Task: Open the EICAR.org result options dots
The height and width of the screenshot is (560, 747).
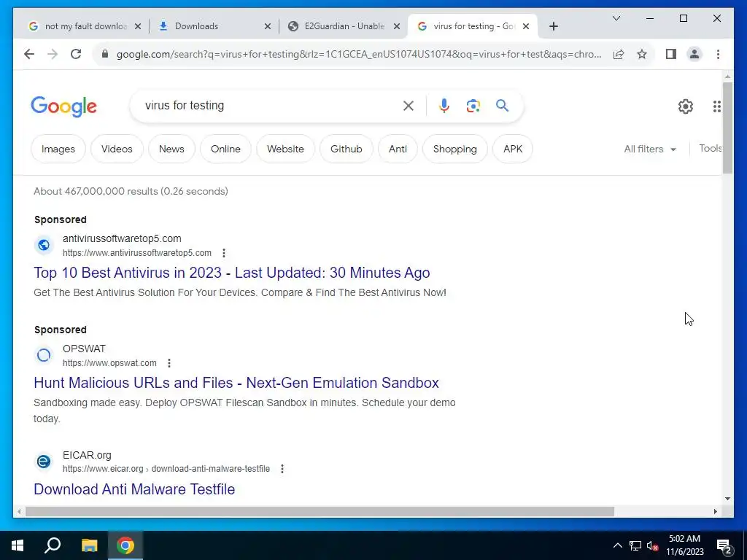Action: pyautogui.click(x=282, y=469)
